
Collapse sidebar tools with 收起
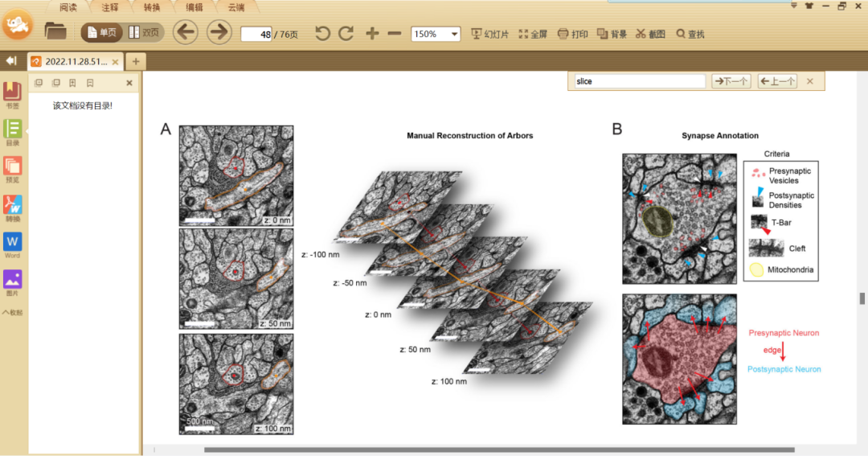[x=12, y=313]
